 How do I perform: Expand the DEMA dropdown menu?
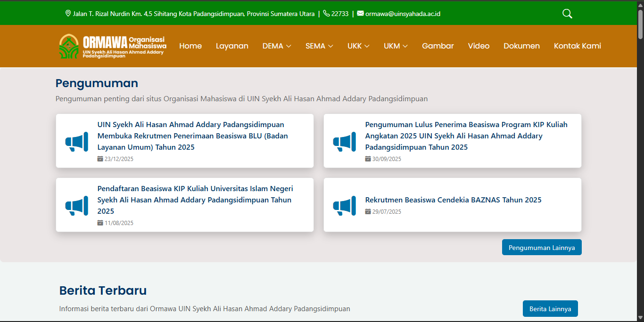pos(277,46)
